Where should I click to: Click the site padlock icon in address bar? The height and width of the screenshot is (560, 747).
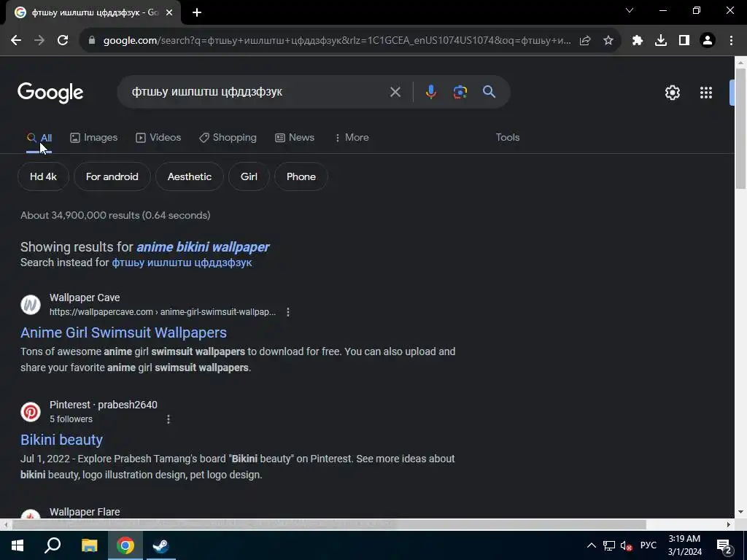tap(92, 41)
